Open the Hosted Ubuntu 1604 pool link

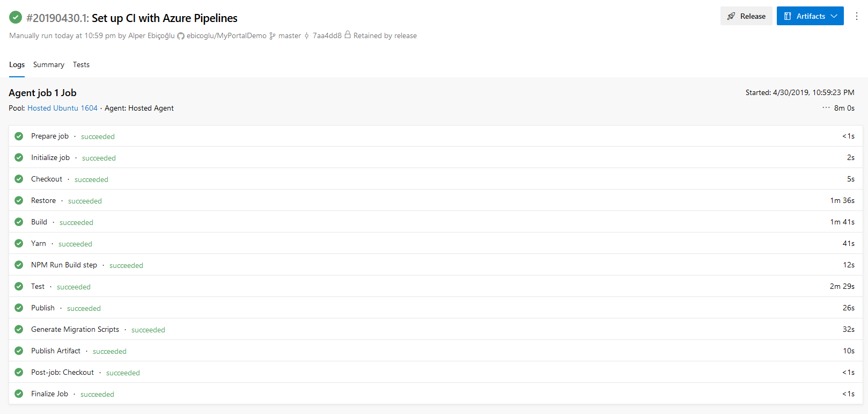tap(62, 108)
